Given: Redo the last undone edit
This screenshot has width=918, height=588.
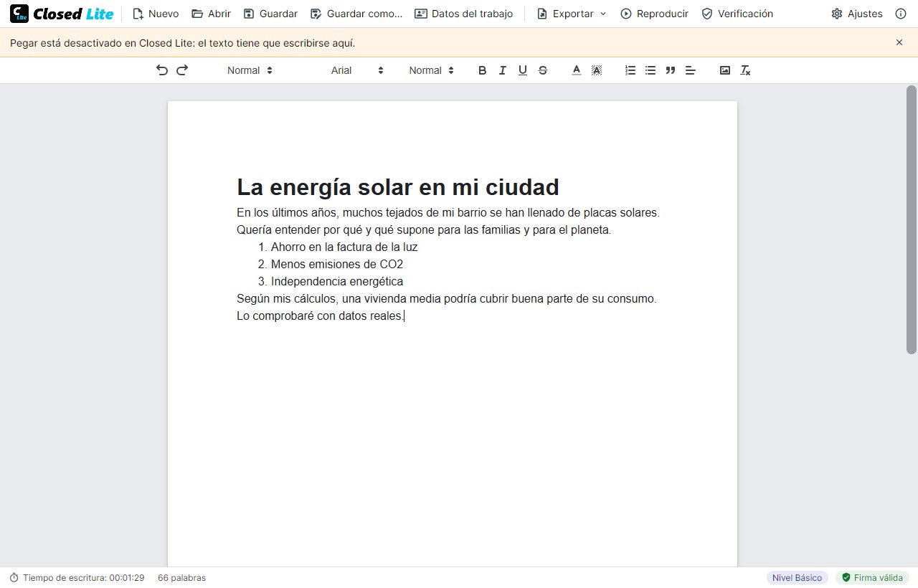Looking at the screenshot, I should (x=182, y=70).
